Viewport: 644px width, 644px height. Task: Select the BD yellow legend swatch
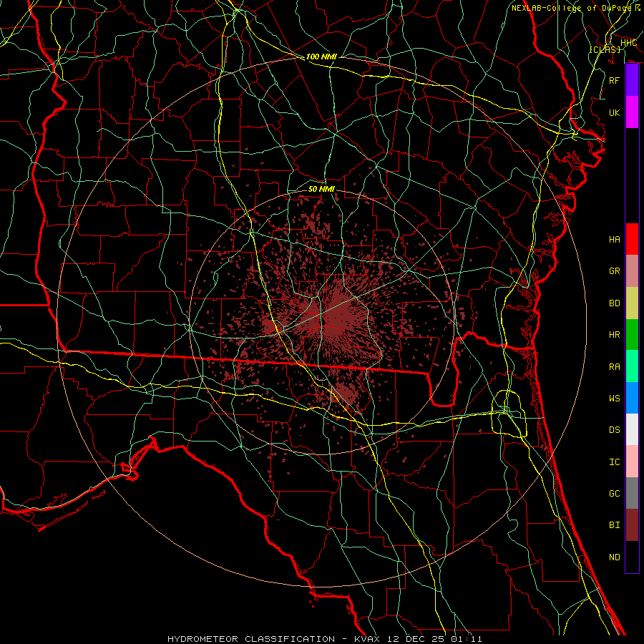coord(632,303)
